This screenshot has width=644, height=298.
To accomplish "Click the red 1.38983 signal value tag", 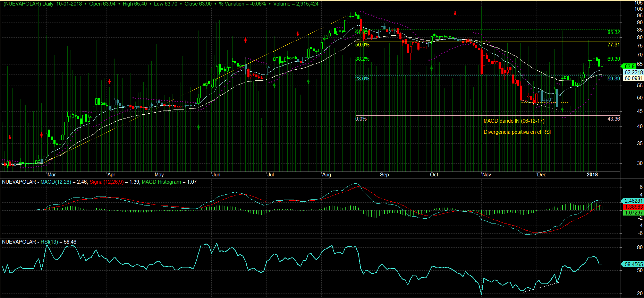I will 633,207.
